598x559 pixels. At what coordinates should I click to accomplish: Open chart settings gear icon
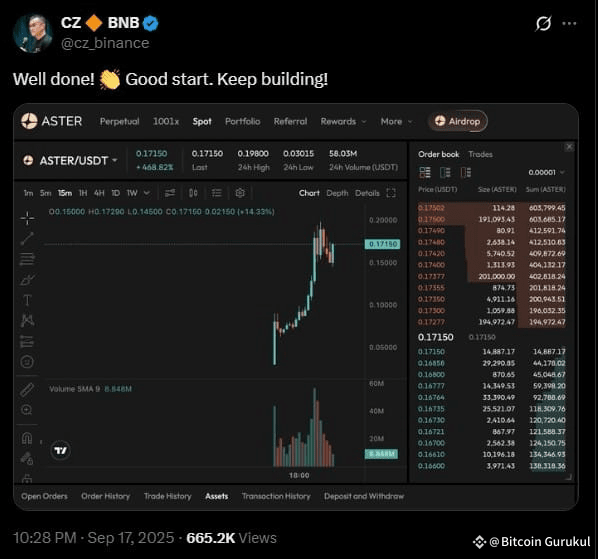tap(240, 193)
